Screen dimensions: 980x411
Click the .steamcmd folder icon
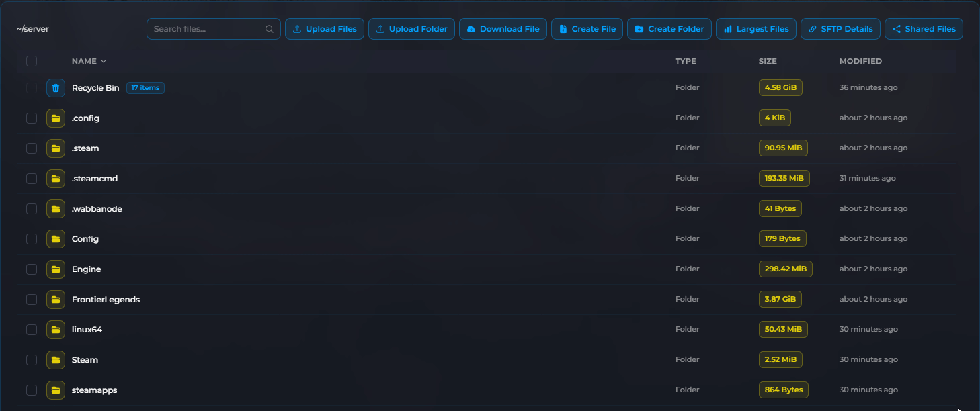point(56,179)
